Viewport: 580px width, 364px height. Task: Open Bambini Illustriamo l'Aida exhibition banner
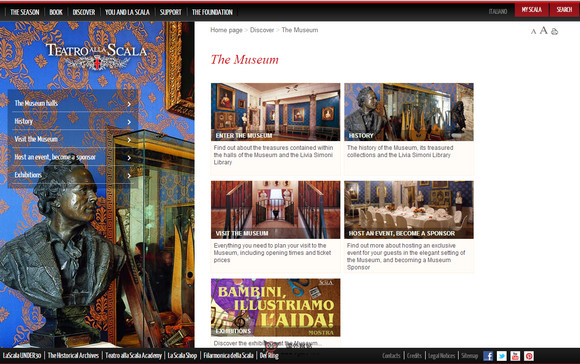coord(276,307)
